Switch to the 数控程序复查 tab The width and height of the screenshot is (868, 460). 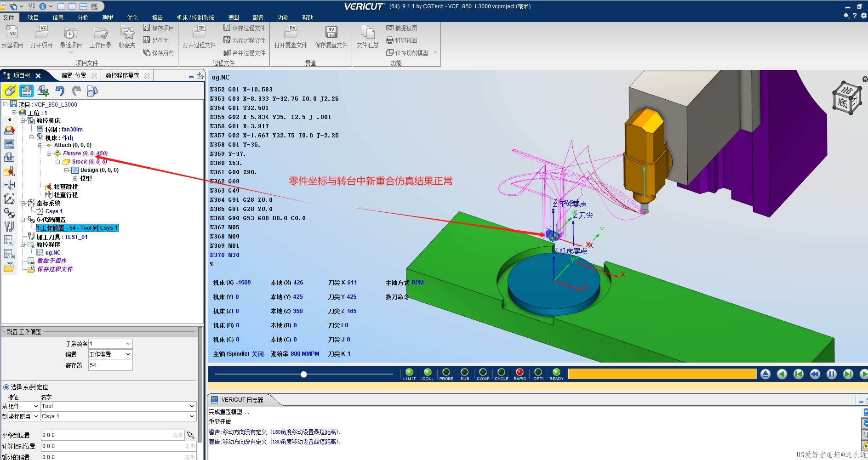pos(123,75)
